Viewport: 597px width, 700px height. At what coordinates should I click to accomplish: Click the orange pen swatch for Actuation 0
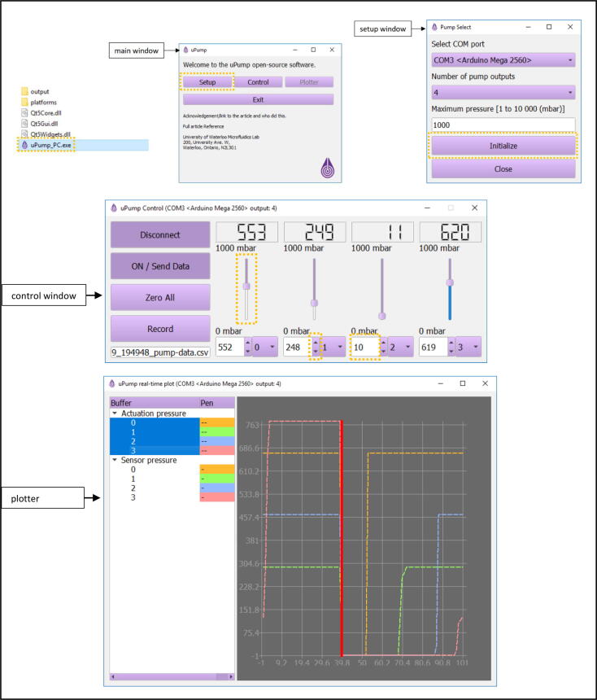pyautogui.click(x=216, y=422)
